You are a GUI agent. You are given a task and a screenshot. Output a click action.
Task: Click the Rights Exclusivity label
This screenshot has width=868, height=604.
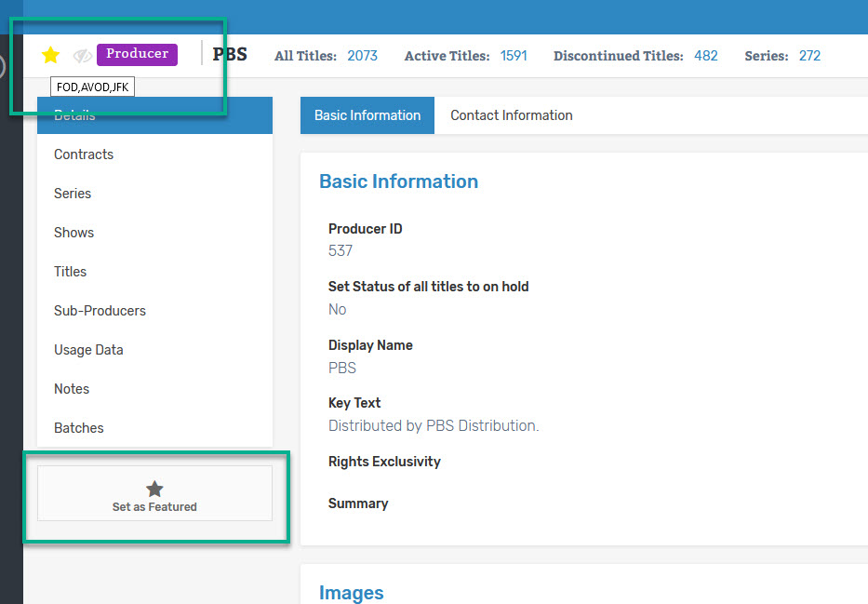pyautogui.click(x=384, y=462)
